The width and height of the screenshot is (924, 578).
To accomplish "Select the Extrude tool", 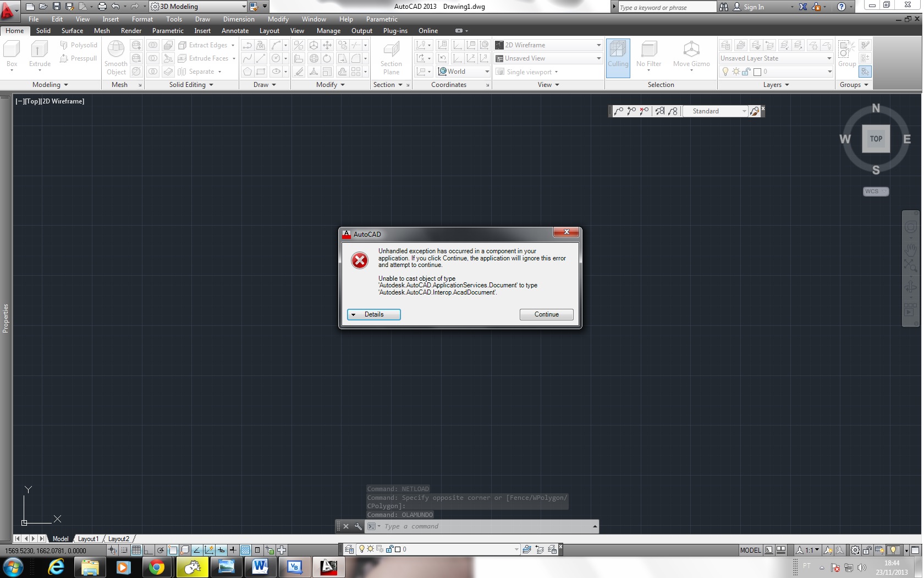I will [40, 55].
